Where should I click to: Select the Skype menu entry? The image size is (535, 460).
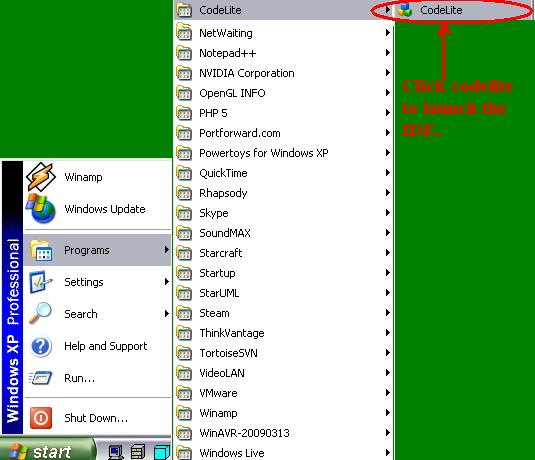284,213
